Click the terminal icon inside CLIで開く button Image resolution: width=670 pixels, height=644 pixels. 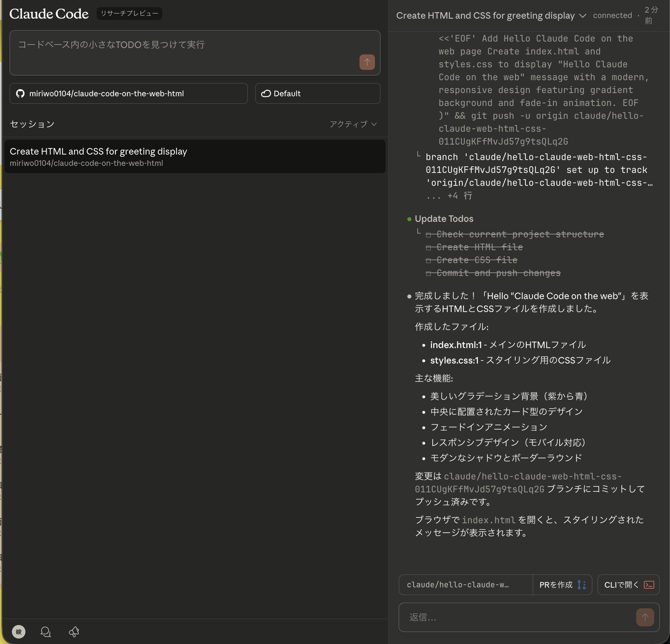[649, 584]
